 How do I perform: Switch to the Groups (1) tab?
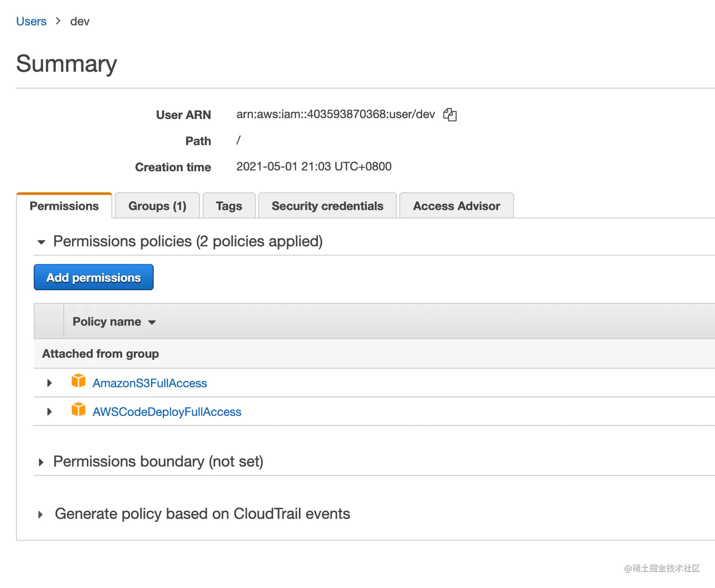tap(157, 206)
